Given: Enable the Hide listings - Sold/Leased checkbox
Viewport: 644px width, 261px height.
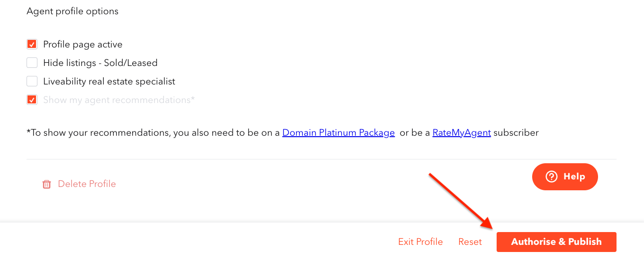Looking at the screenshot, I should (x=32, y=63).
